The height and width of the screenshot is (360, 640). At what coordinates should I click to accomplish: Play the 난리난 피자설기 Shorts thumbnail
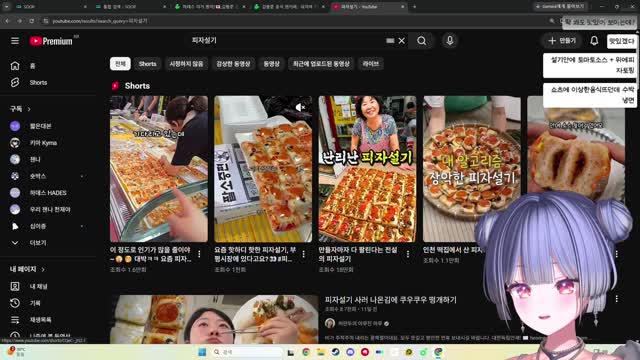[367, 169]
